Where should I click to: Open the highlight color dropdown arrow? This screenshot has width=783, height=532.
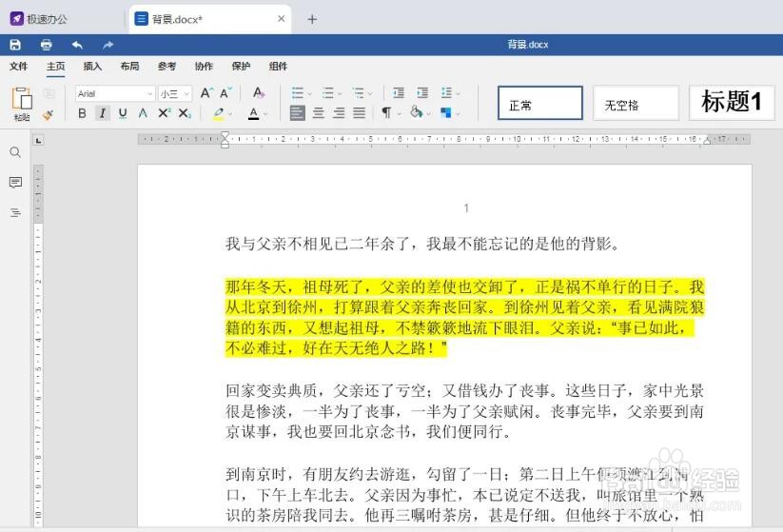[x=230, y=114]
